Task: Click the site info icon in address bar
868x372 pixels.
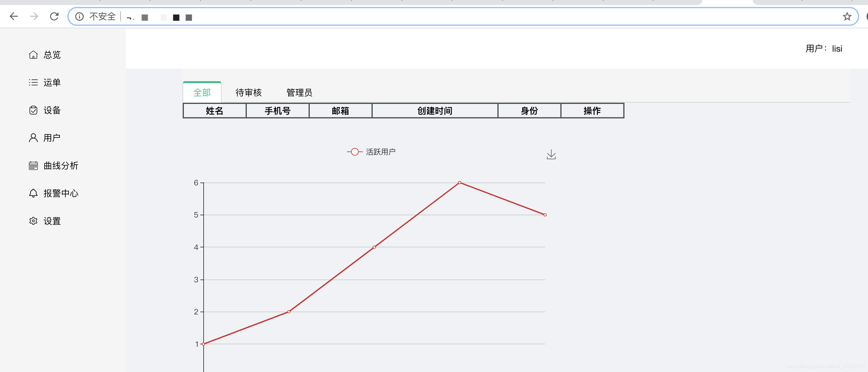Action: coord(80,16)
